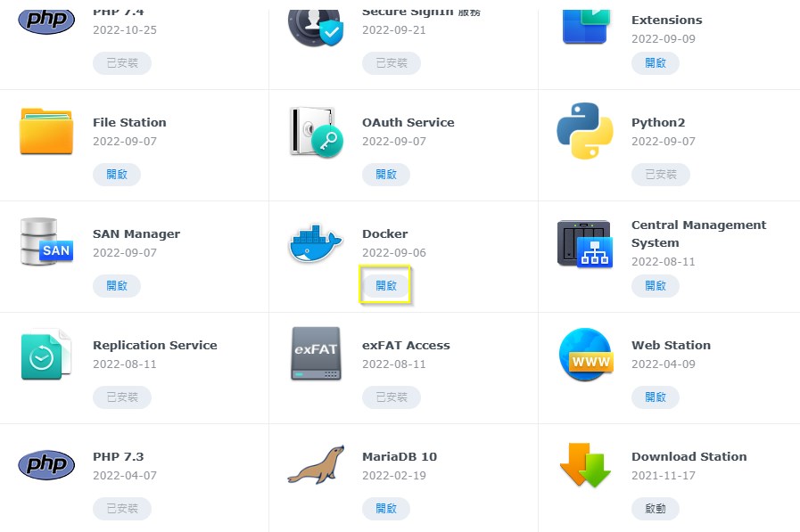Click Download Station's date 2021-11-17
Viewport: 800px width, 532px height.
[664, 476]
